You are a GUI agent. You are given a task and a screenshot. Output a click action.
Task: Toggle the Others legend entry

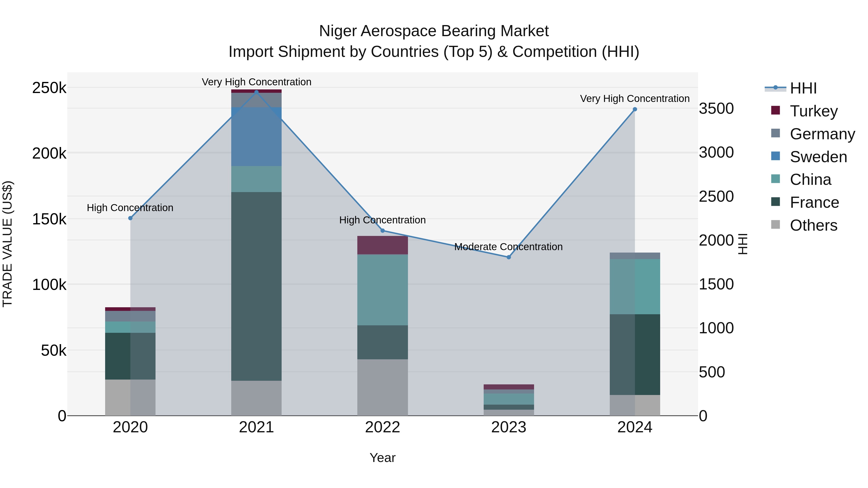(x=804, y=225)
